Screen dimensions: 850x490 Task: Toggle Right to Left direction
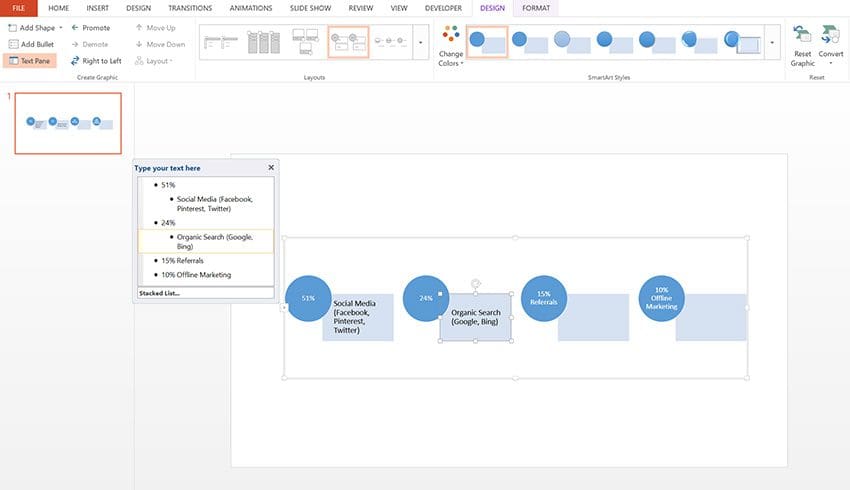95,61
